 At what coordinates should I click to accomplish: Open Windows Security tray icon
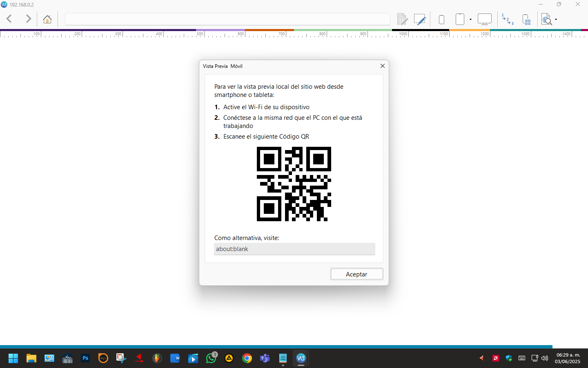509,358
